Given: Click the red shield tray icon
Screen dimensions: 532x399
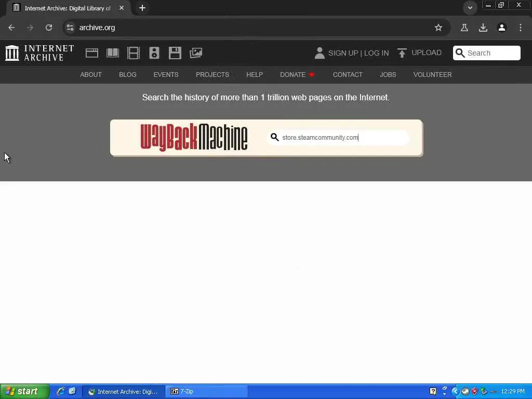Looking at the screenshot, I should coord(474,391).
